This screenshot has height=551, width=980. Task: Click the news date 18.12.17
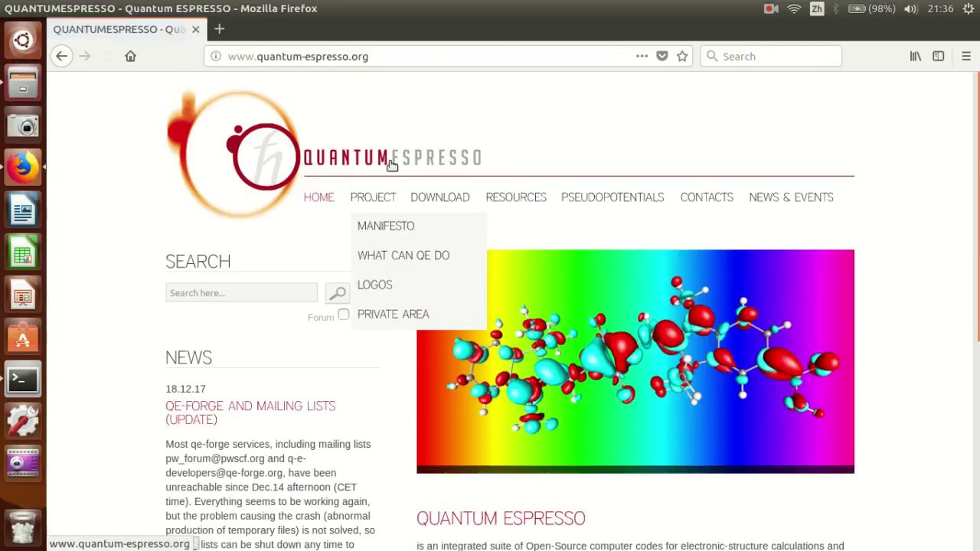tap(185, 389)
